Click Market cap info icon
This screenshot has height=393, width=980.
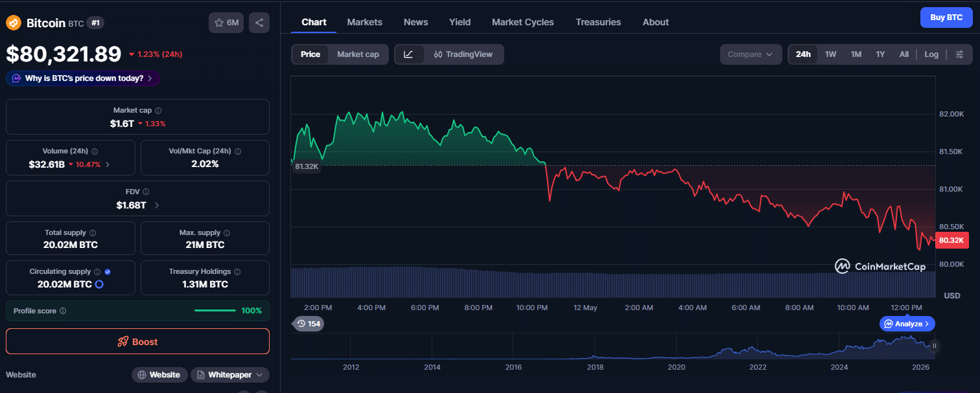[x=158, y=111]
